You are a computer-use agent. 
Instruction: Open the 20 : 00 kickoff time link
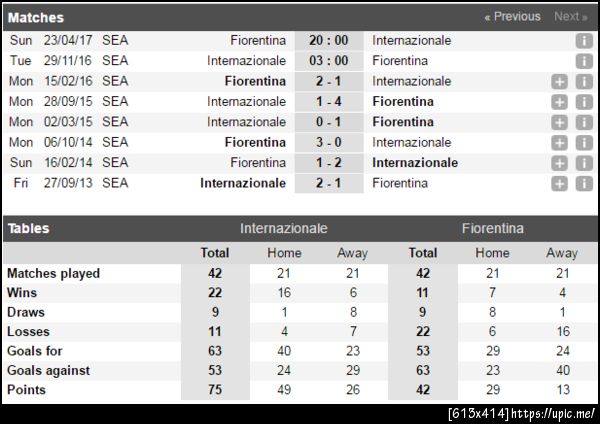(x=329, y=41)
